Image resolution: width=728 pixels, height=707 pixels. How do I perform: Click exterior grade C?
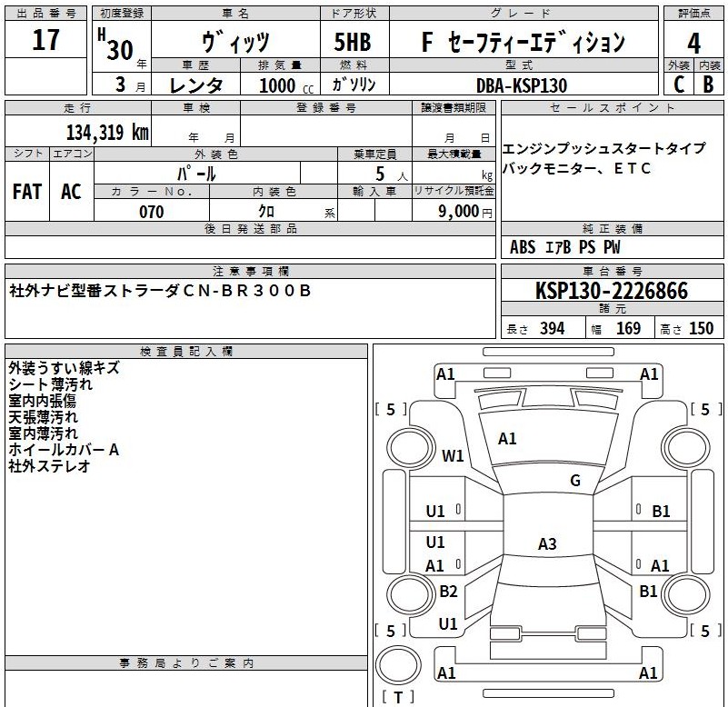679,85
